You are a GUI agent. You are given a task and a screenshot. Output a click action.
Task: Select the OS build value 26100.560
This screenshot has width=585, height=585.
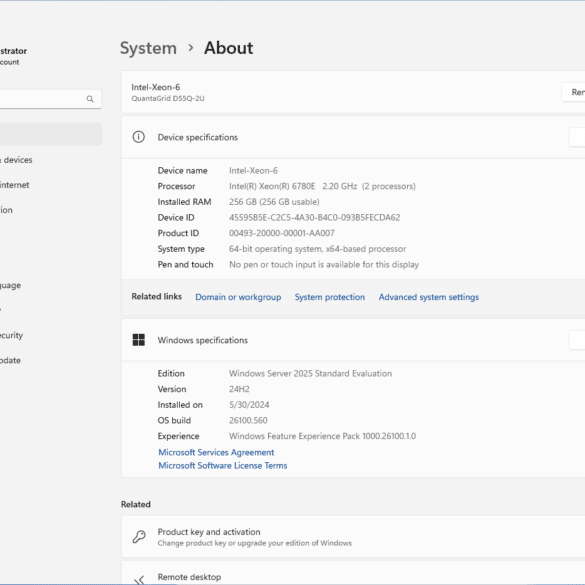click(248, 420)
